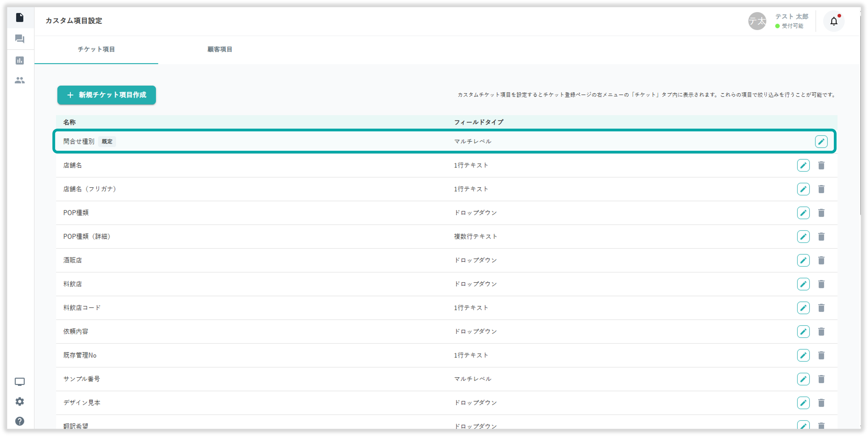Click the monitor screen icon in sidebar
Viewport: 868px width, 436px height.
click(x=20, y=382)
